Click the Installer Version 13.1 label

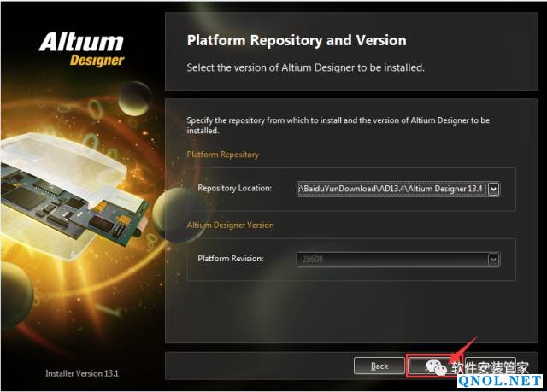[82, 373]
